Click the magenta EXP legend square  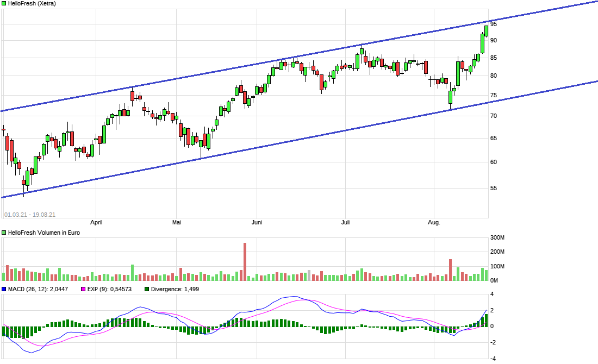[83, 289]
